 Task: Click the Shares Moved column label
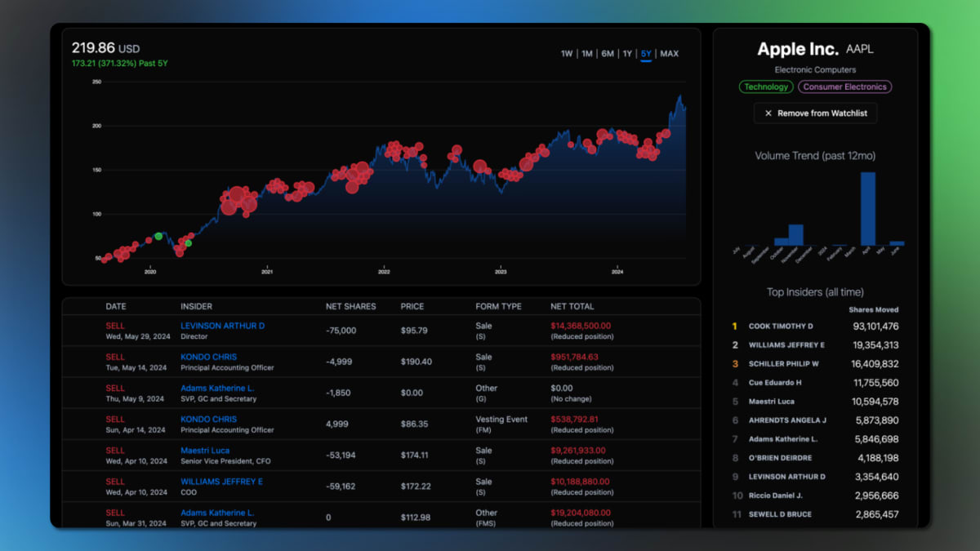874,310
